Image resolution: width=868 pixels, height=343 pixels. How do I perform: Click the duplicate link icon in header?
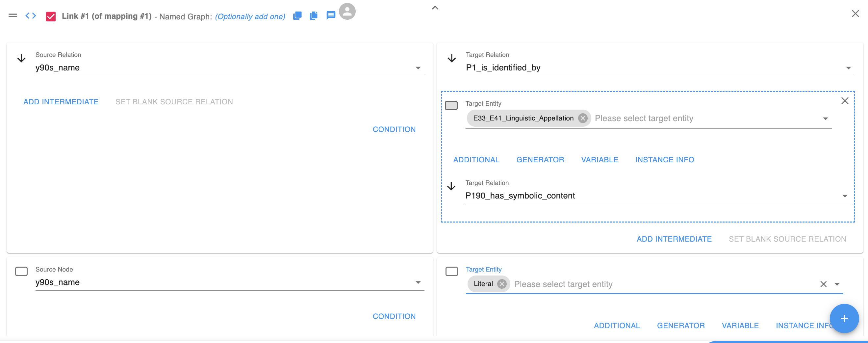pos(297,15)
